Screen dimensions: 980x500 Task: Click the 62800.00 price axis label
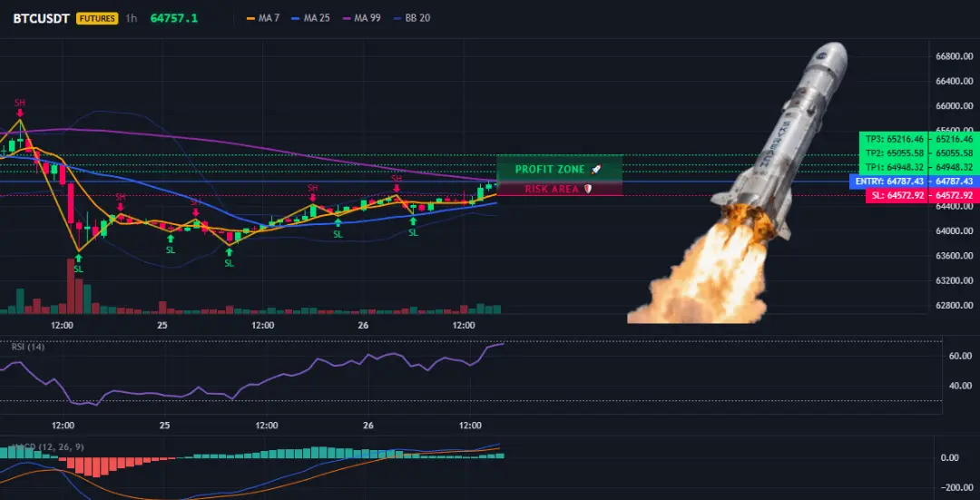click(955, 306)
